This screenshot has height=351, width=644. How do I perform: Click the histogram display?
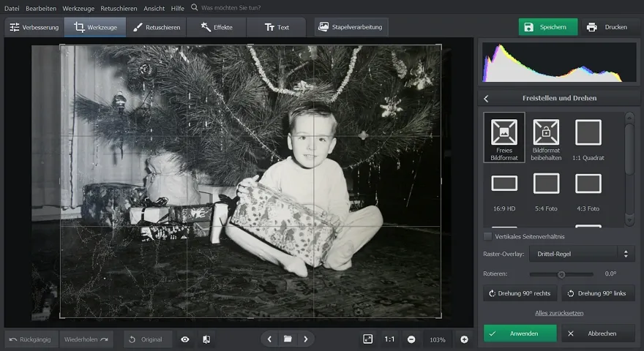(x=559, y=61)
